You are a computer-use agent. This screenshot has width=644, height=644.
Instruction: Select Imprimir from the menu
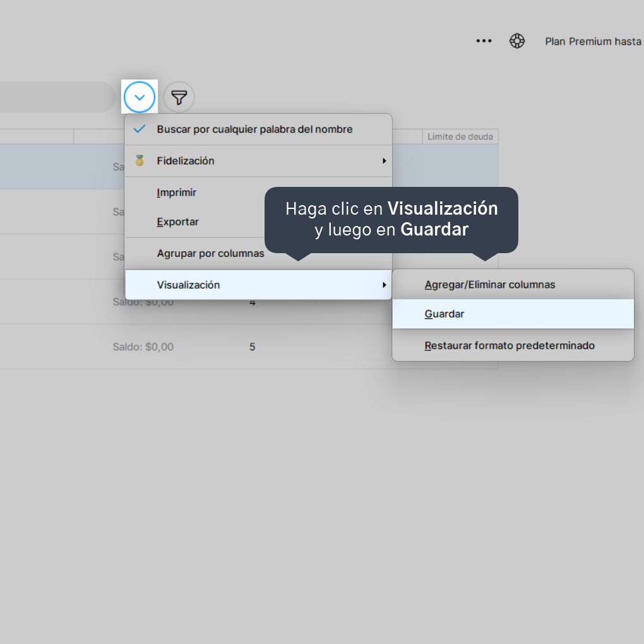coord(258,192)
